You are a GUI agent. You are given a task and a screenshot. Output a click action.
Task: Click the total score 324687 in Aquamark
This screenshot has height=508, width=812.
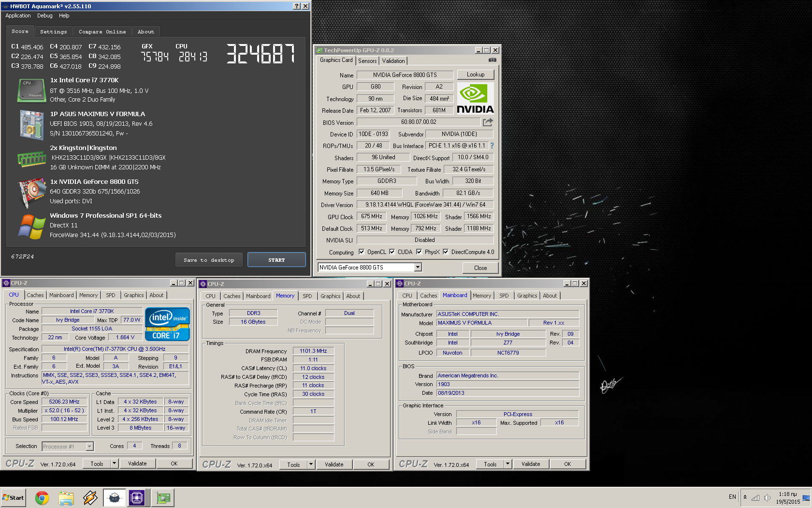point(261,54)
